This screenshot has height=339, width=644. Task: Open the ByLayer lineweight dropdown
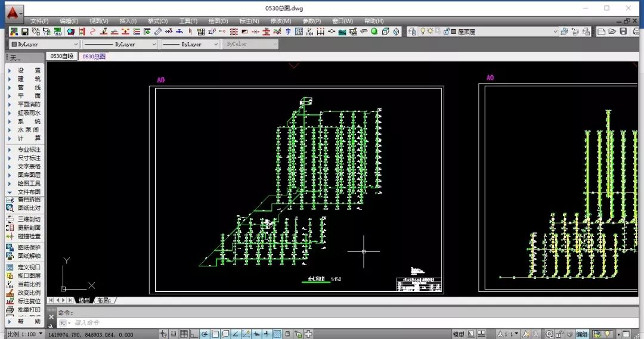point(190,44)
